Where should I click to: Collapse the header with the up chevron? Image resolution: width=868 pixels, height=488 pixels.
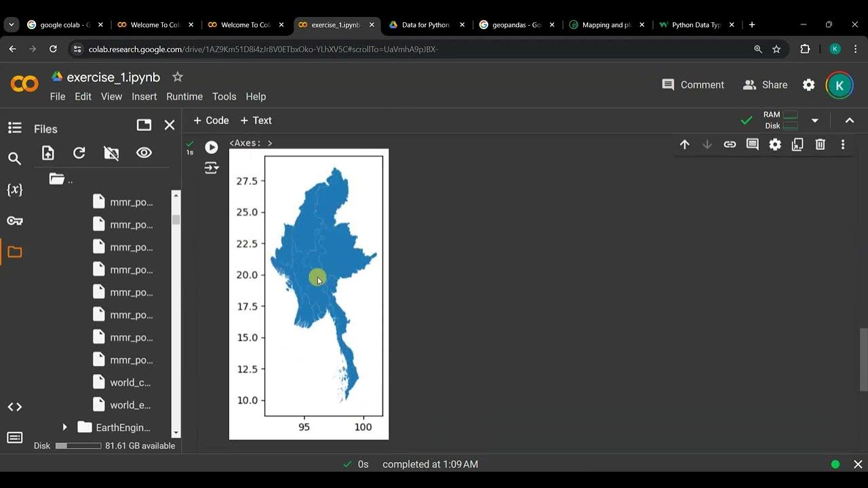tap(849, 121)
